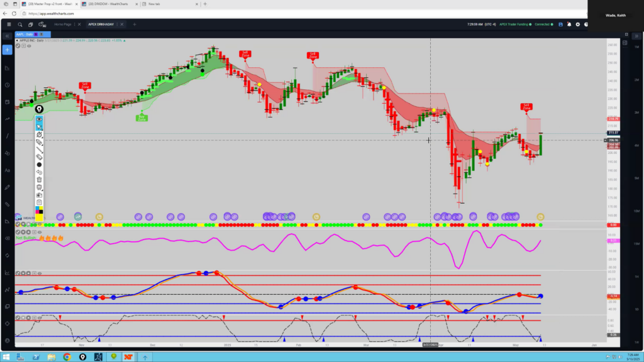Open the settings gear in the header

(x=577, y=25)
